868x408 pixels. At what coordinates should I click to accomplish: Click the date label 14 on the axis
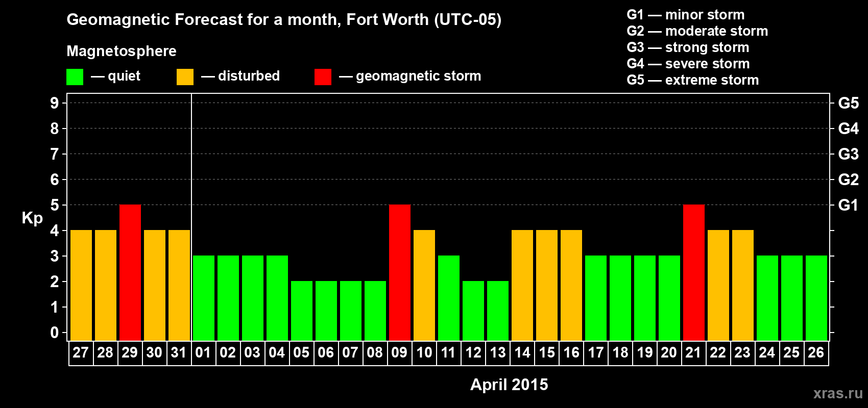[x=522, y=353]
